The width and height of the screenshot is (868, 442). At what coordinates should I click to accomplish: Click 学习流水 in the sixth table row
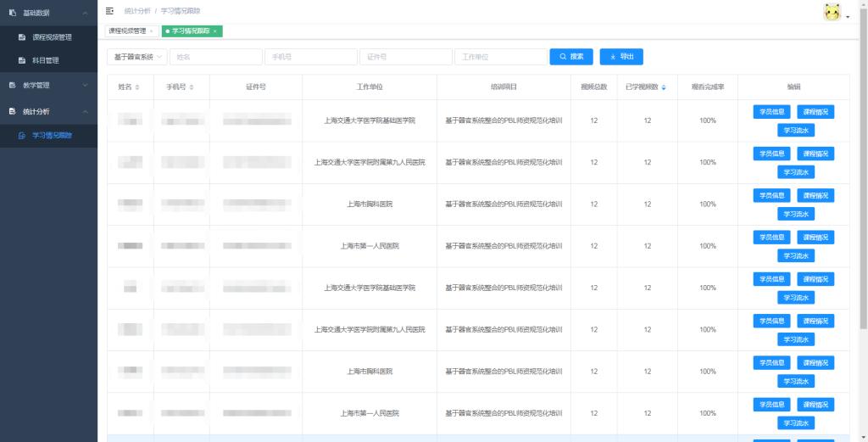(796, 339)
